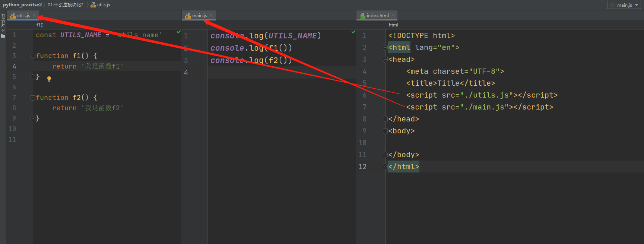
Task: Click line number 12 in index.html gutter
Action: (362, 167)
